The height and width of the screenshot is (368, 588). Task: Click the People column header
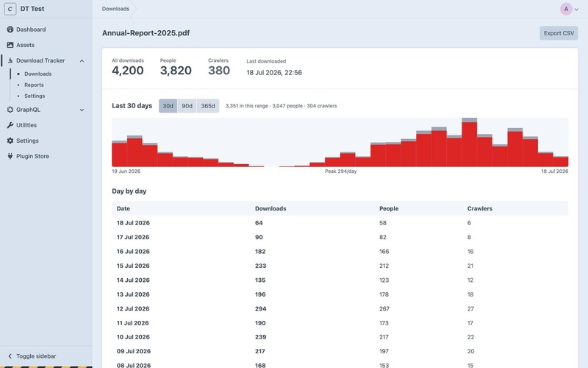pyautogui.click(x=389, y=208)
